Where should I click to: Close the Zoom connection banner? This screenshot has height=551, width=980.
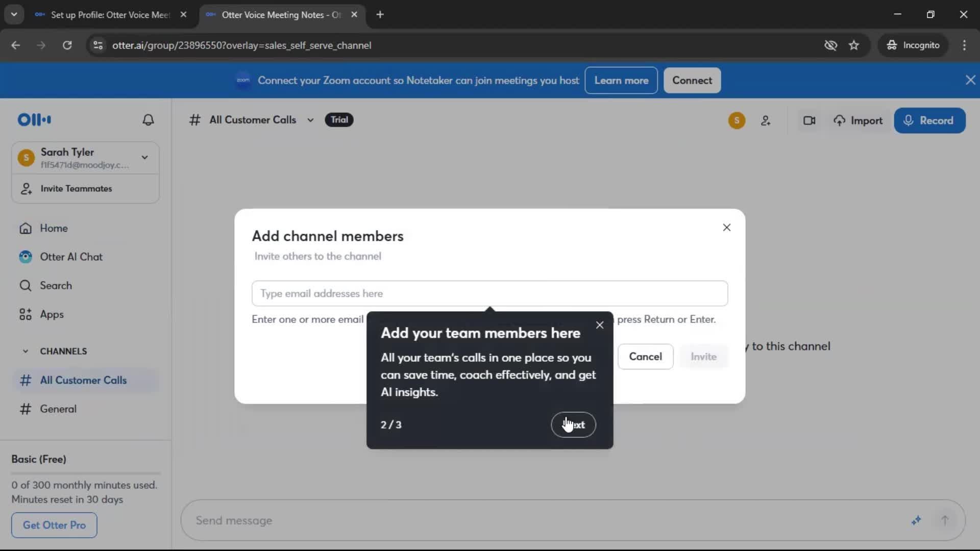pos(970,80)
